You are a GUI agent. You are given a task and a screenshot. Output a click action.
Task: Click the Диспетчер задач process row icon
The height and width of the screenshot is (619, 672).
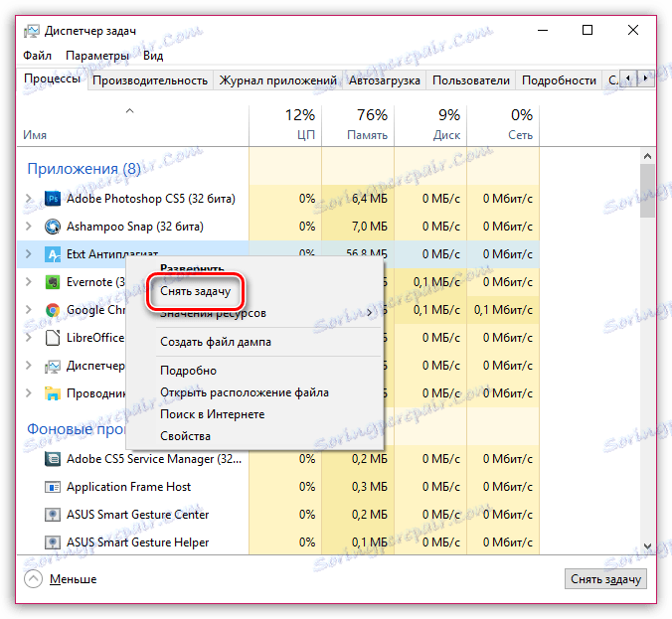coord(53,366)
